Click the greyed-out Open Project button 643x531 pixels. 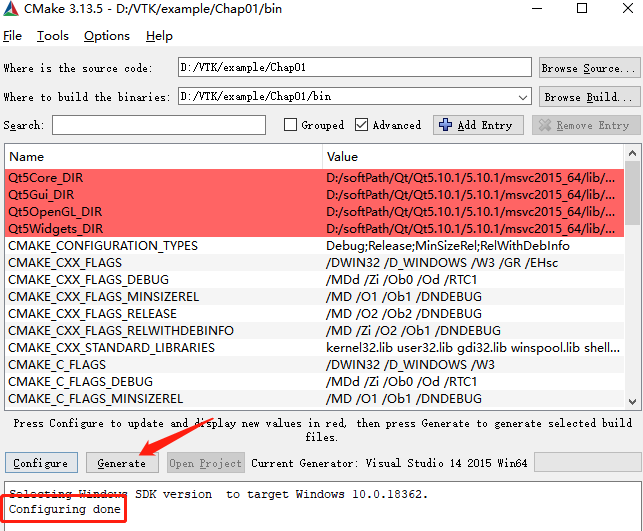tap(205, 463)
